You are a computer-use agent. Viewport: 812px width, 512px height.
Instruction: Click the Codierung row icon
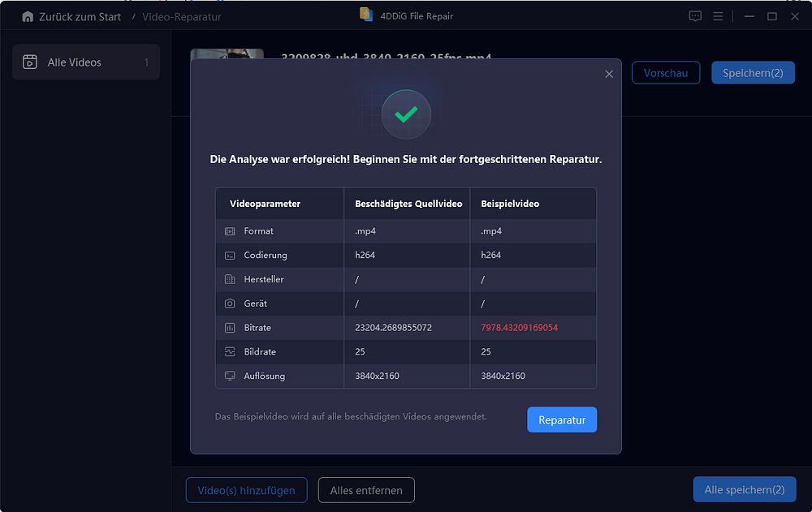coord(230,256)
